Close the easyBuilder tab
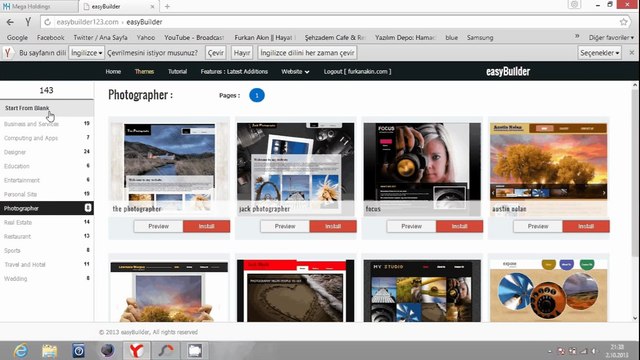The height and width of the screenshot is (360, 640). 152,7
